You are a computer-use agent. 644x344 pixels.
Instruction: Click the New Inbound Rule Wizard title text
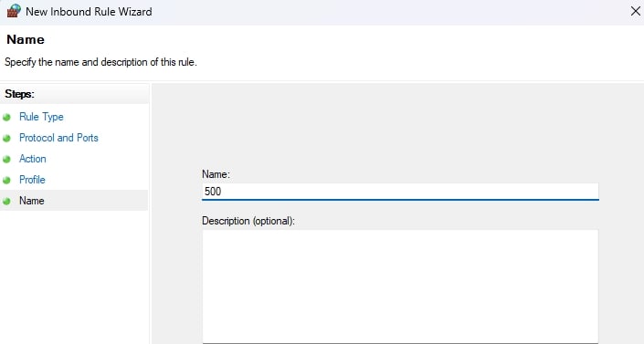[89, 12]
